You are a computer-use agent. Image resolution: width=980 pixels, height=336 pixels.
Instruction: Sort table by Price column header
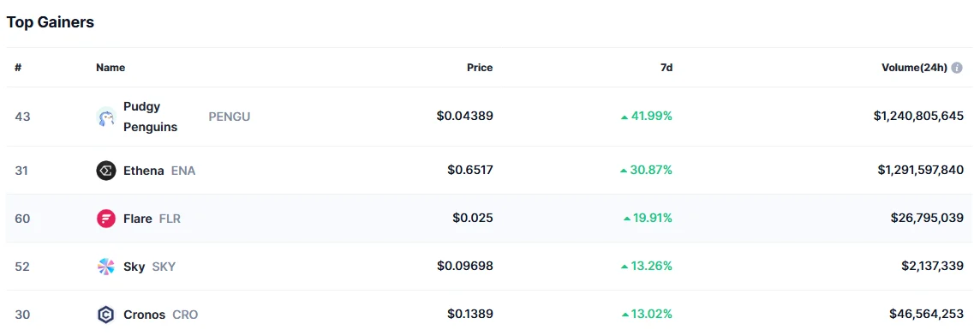pos(480,68)
